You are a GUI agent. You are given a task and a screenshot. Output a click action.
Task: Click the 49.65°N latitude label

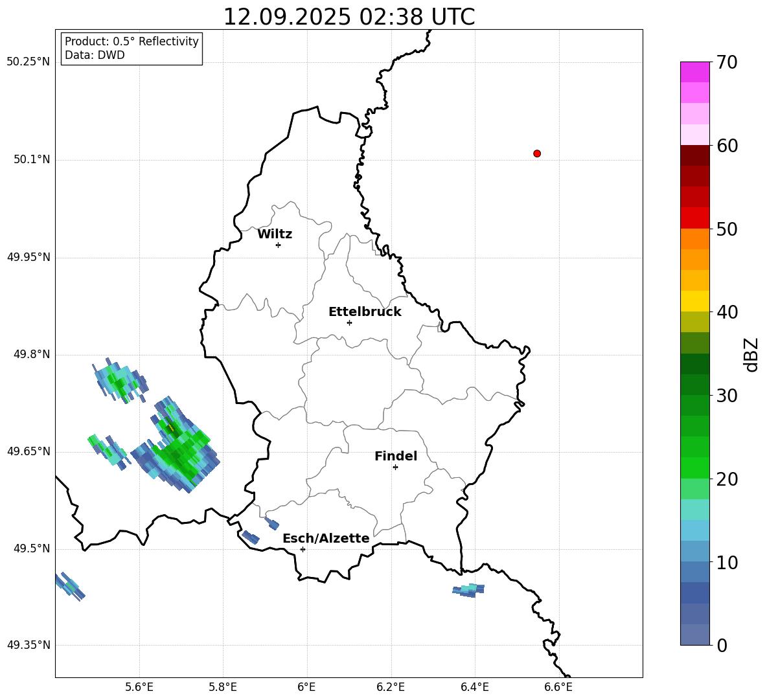[x=29, y=451]
